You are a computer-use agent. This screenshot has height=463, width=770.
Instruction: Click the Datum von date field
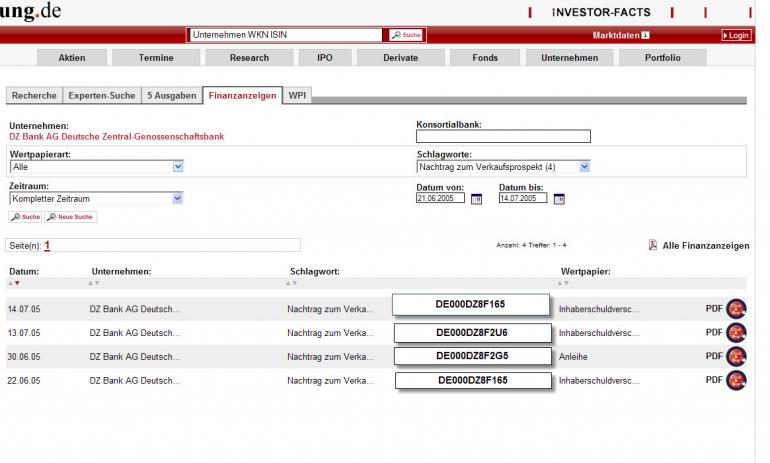point(440,198)
